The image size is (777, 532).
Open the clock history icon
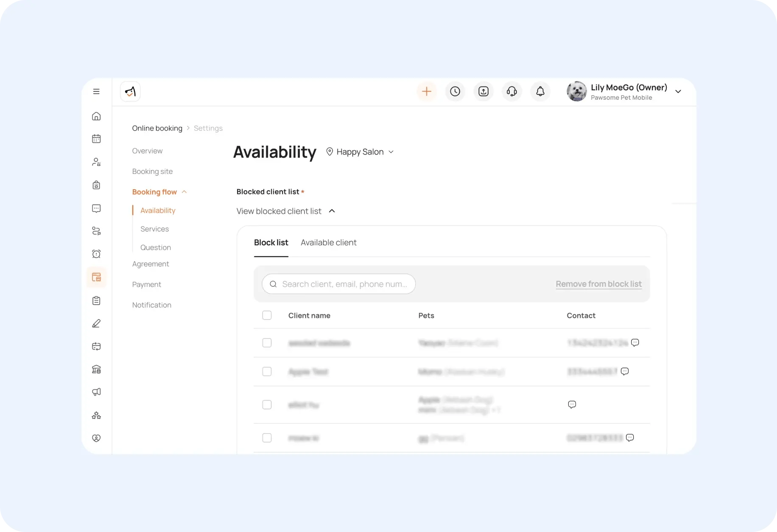[455, 92]
